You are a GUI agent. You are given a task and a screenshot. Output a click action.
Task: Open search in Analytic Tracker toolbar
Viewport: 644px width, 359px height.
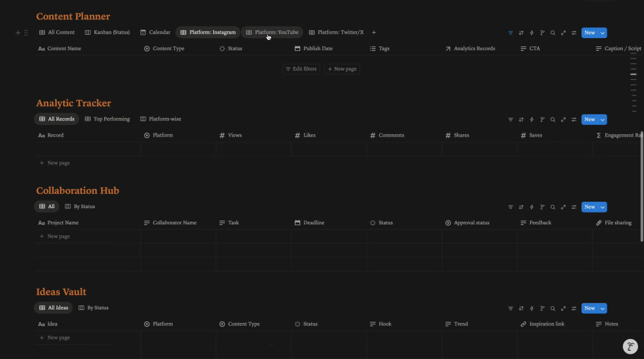[553, 119]
